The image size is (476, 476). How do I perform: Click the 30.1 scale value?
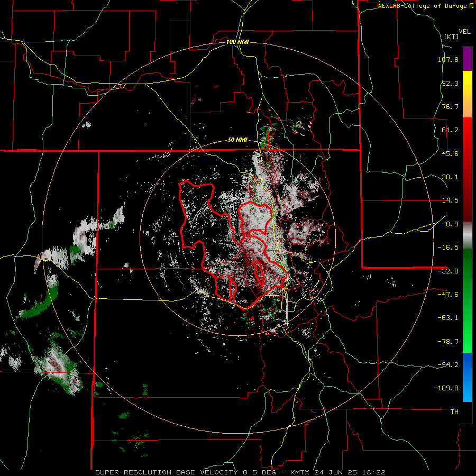pyautogui.click(x=450, y=177)
